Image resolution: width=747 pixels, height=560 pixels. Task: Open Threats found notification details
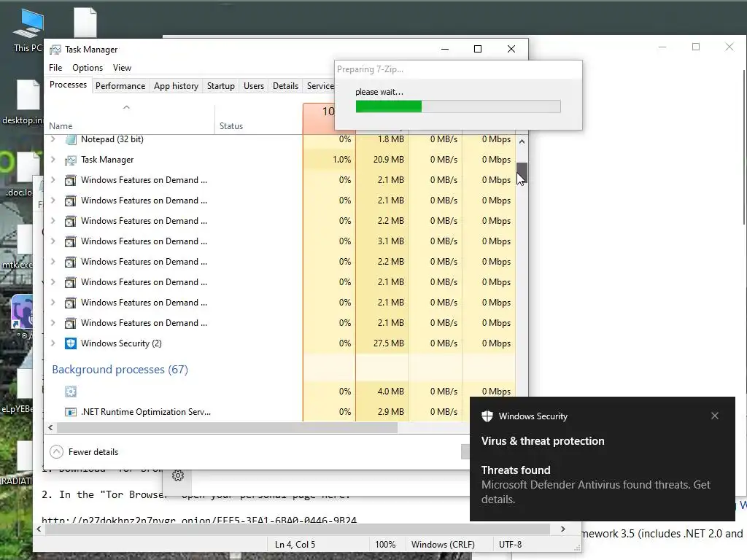tap(595, 484)
